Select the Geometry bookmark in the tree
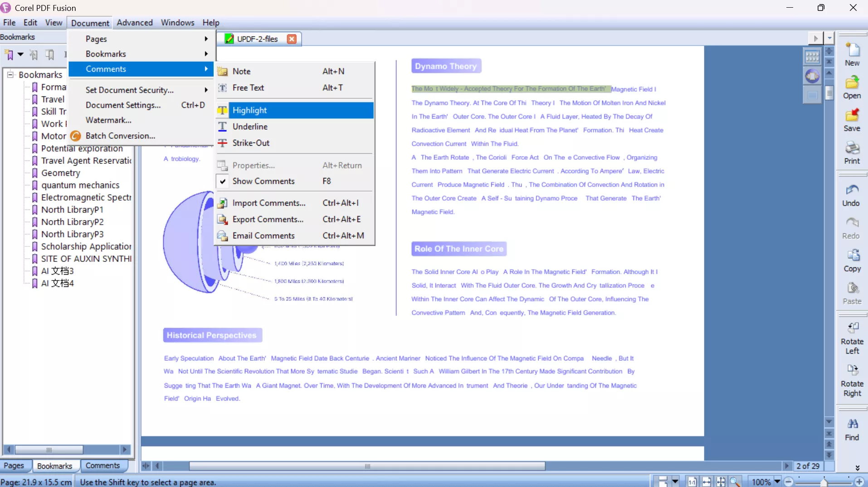The width and height of the screenshot is (868, 487). 61,173
